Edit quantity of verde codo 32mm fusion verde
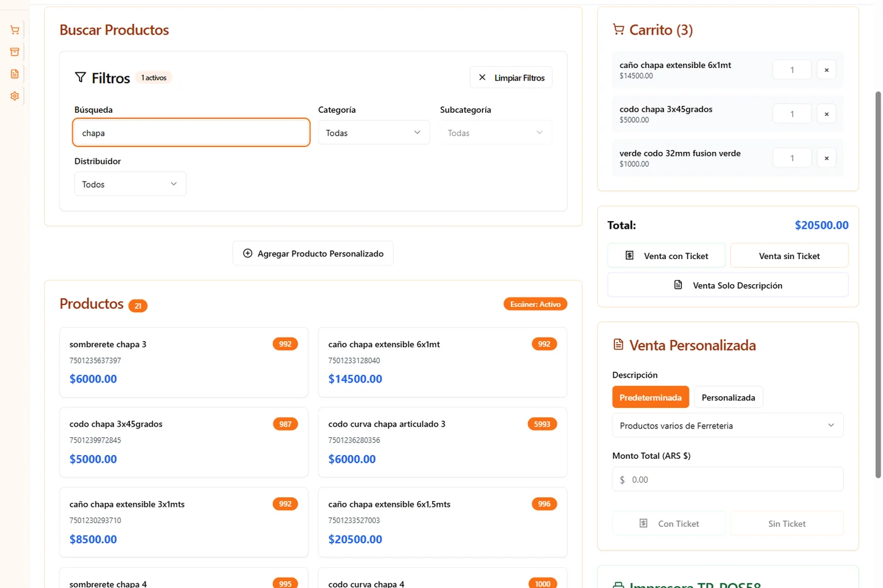Screen dimensions: 883x588 [x=792, y=158]
